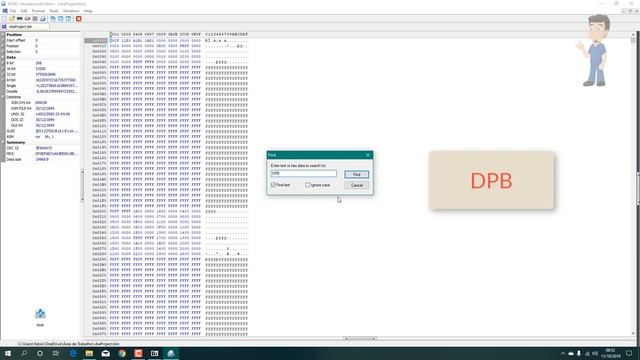Click the third toolbar icon after Open
The width and height of the screenshot is (640, 360).
pyautogui.click(x=20, y=19)
